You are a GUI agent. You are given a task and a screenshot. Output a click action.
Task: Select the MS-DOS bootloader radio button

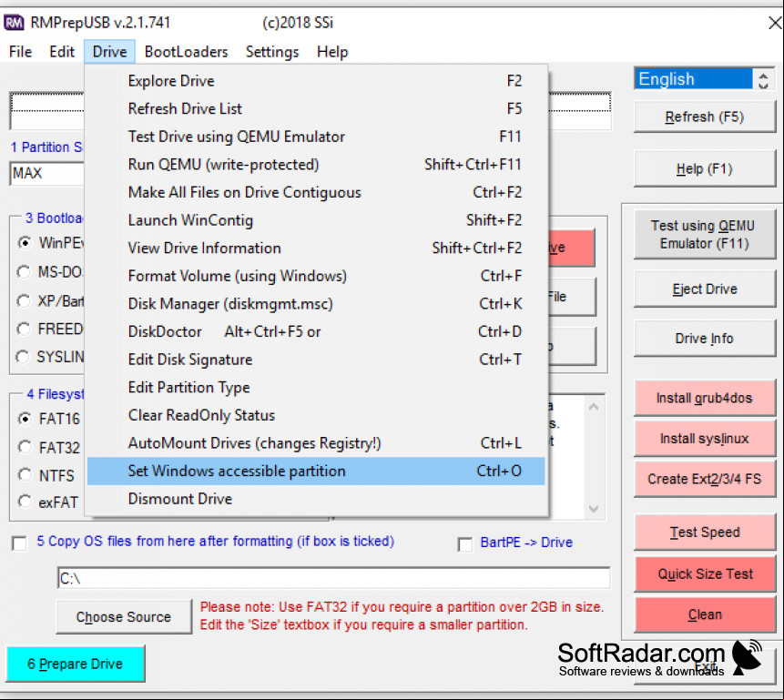pyautogui.click(x=24, y=272)
